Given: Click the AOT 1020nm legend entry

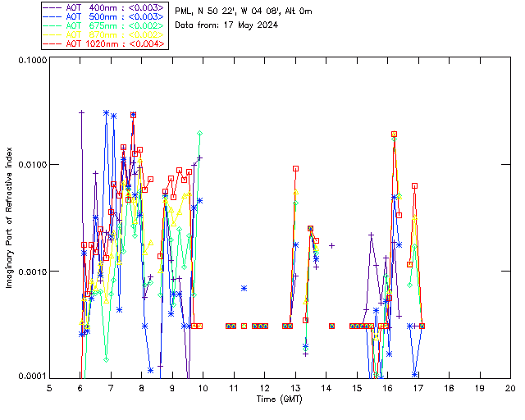Looking at the screenshot, I should pos(103,43).
